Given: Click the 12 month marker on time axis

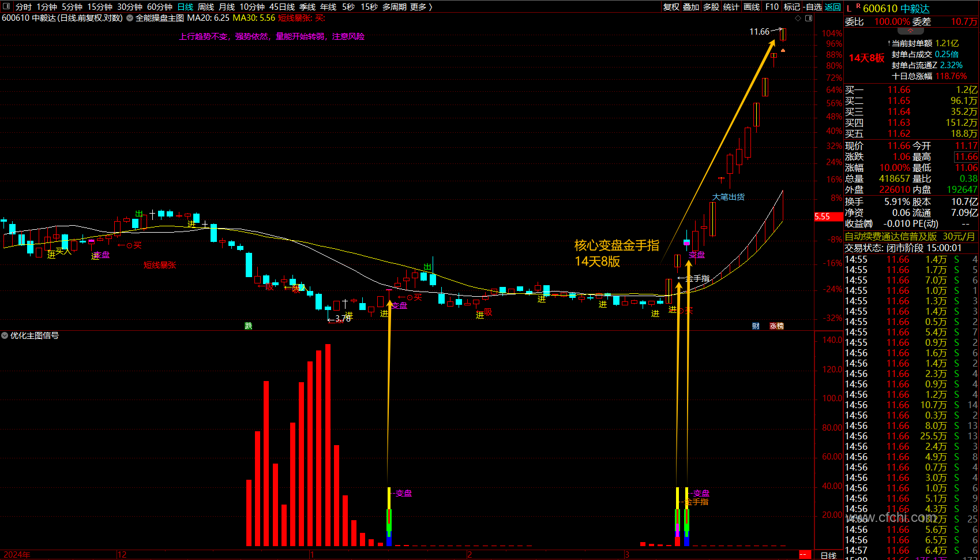Looking at the screenshot, I should click(x=122, y=555).
